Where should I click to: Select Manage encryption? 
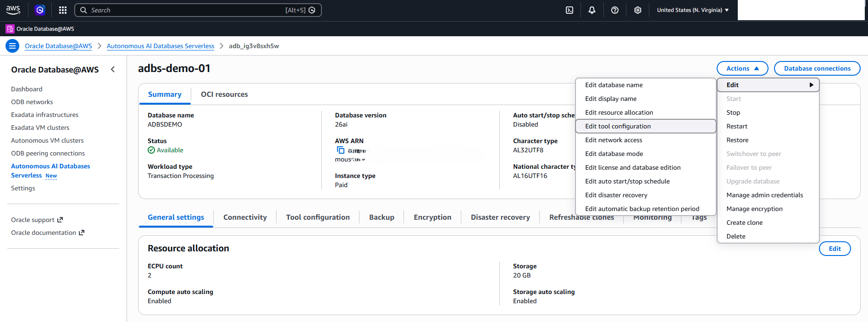(x=768, y=209)
